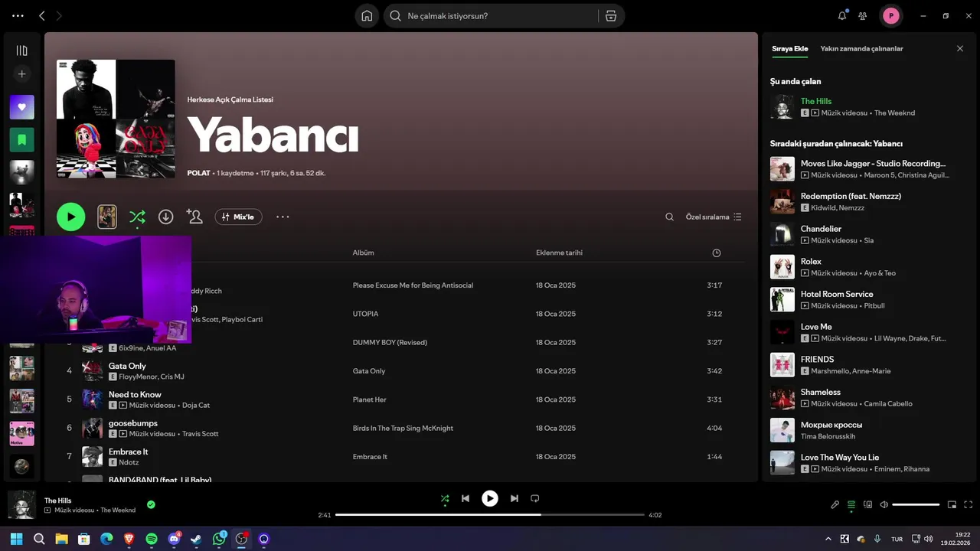The width and height of the screenshot is (980, 551).
Task: Open The Weeknd link in player bar
Action: [x=118, y=510]
